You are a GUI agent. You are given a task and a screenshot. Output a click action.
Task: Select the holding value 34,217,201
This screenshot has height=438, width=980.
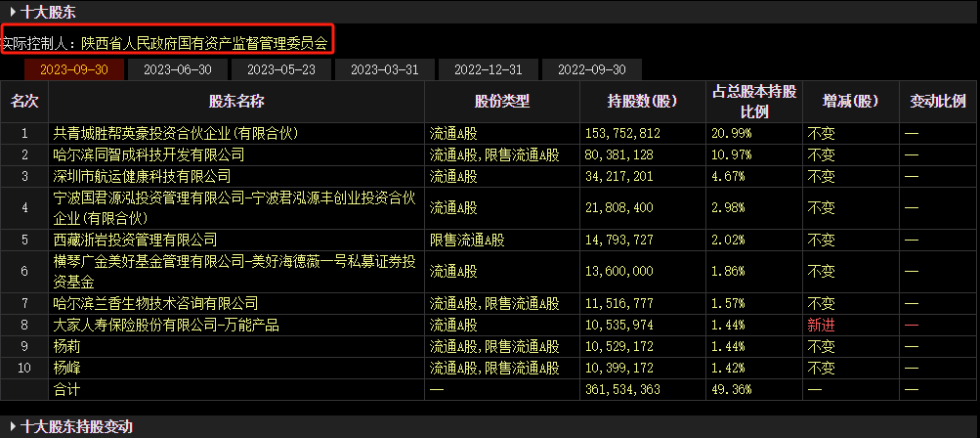point(619,176)
